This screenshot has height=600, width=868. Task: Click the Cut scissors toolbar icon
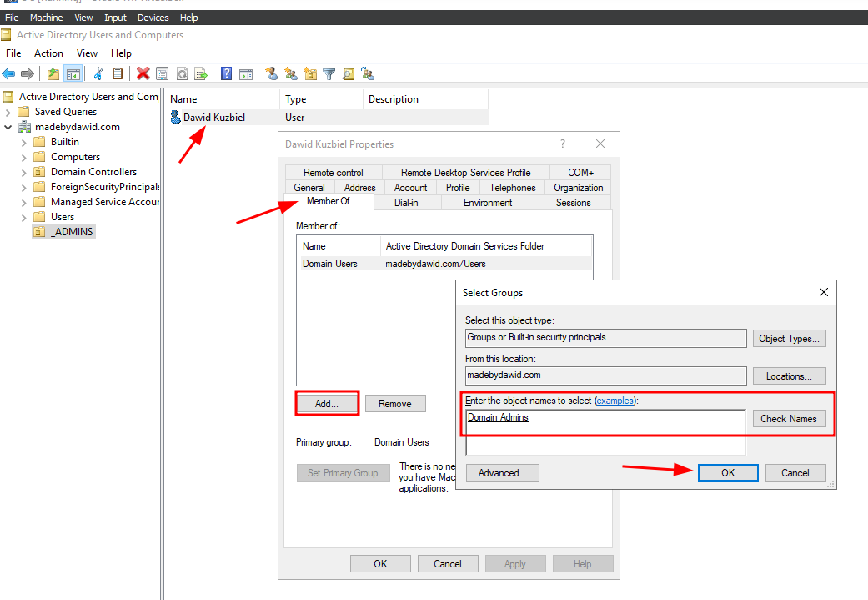[x=98, y=73]
